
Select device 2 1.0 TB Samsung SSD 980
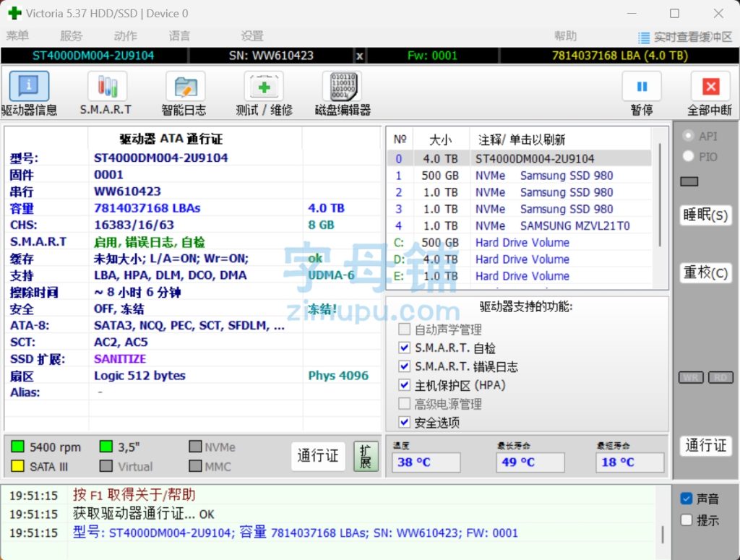[519, 192]
